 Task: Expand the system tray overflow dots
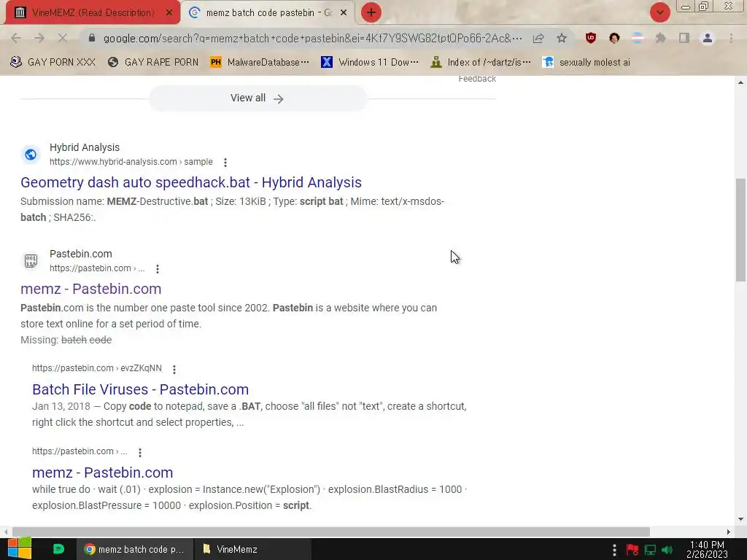click(614, 550)
